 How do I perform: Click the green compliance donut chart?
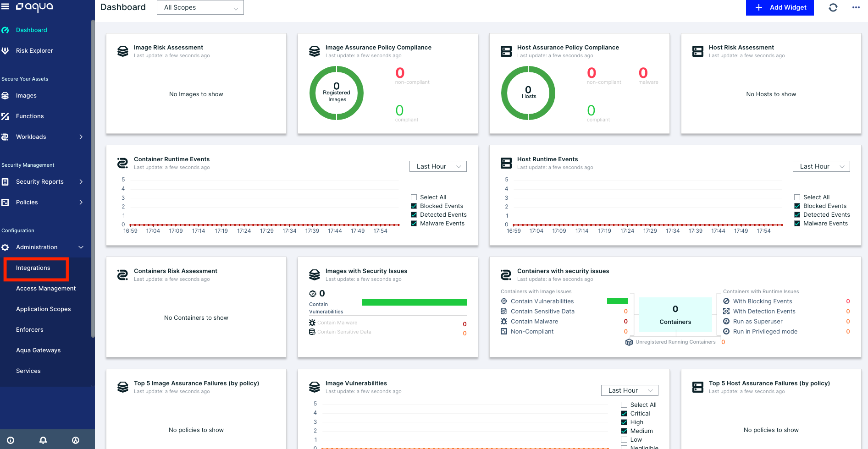click(x=336, y=93)
